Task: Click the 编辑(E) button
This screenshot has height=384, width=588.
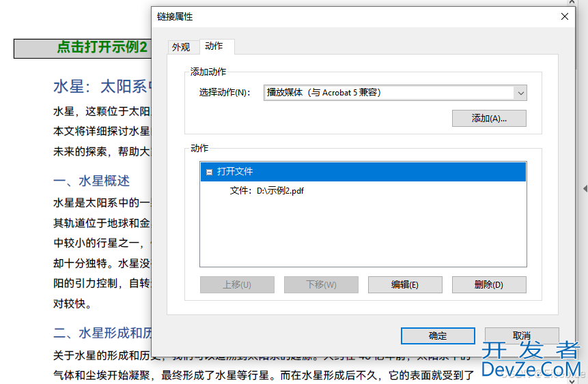Action: [x=405, y=284]
